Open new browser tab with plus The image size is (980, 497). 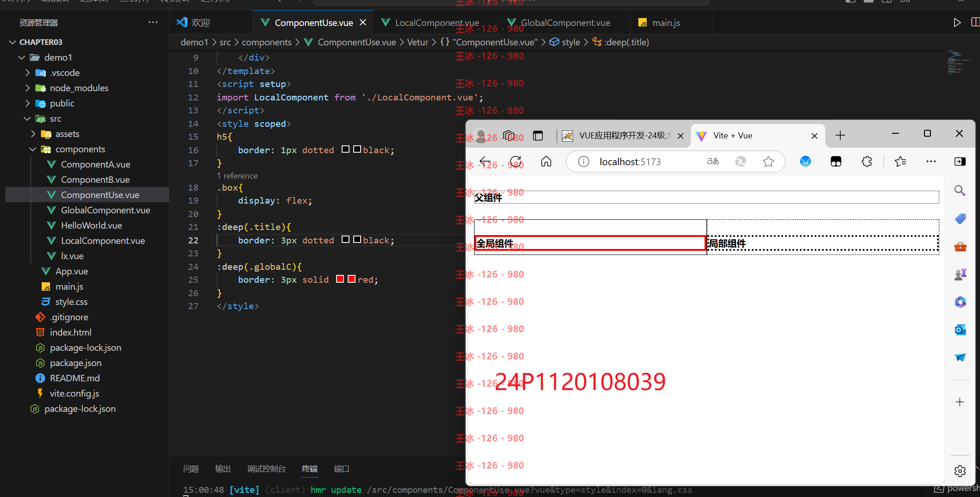pos(840,135)
